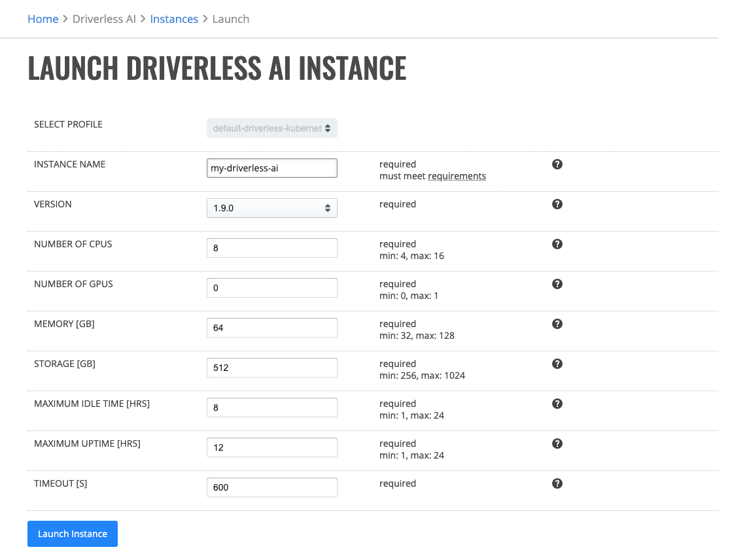Click the INSTANCE NAME label

[x=69, y=164]
